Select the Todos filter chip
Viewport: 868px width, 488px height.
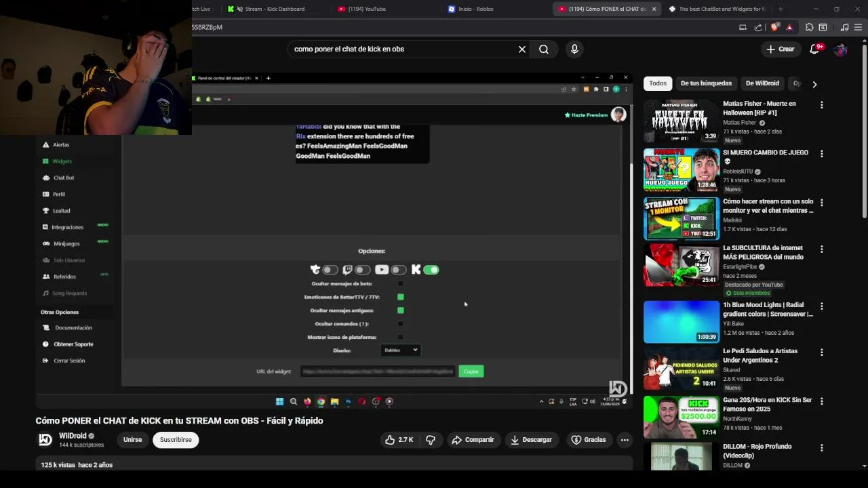658,83
